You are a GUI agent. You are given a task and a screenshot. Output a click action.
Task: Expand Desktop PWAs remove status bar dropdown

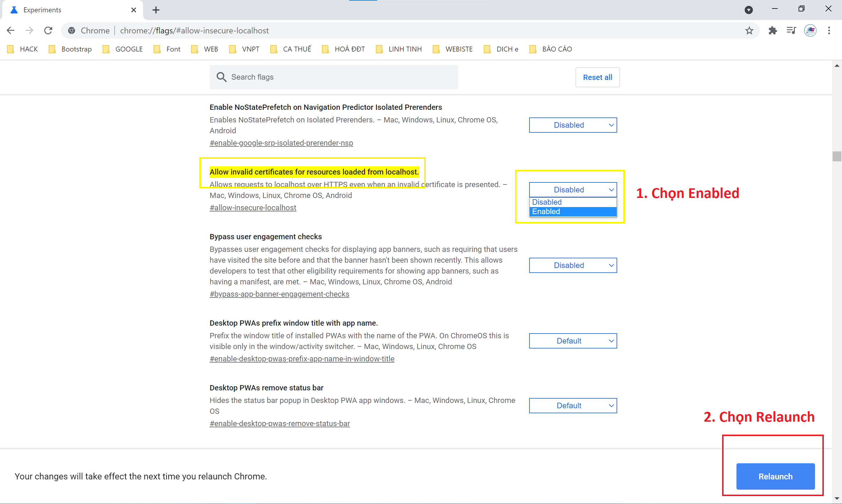pos(573,406)
